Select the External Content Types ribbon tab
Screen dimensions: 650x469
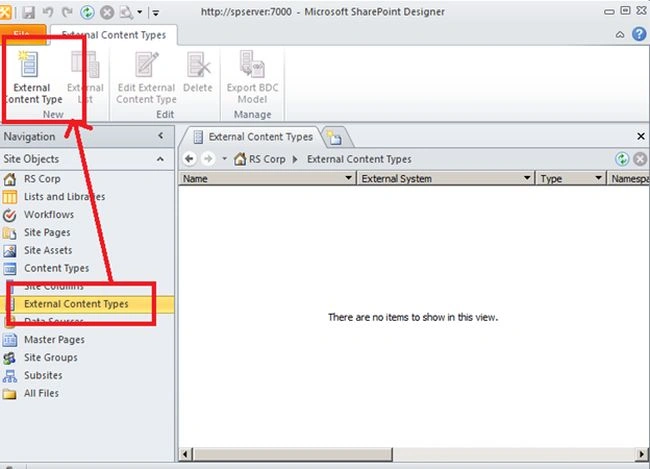(x=114, y=35)
